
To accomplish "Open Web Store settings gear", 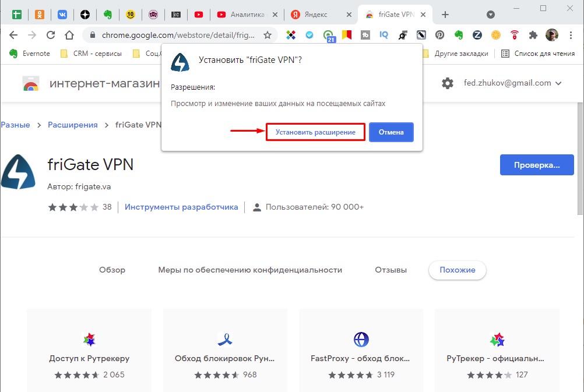I will point(448,83).
